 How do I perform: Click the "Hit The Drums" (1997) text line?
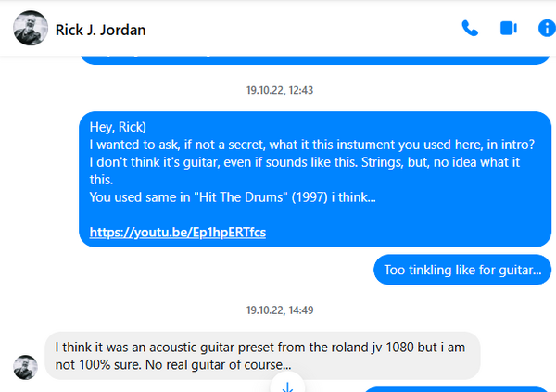click(233, 197)
